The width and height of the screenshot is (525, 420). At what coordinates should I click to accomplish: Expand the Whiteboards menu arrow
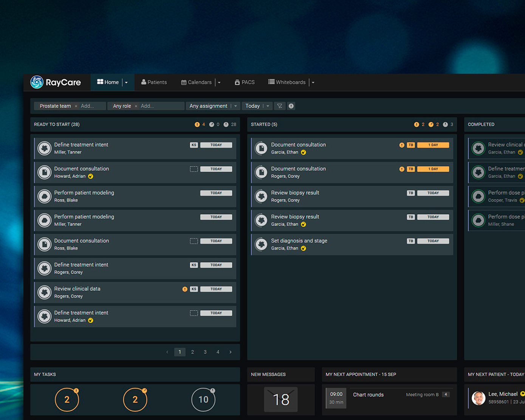tap(313, 82)
